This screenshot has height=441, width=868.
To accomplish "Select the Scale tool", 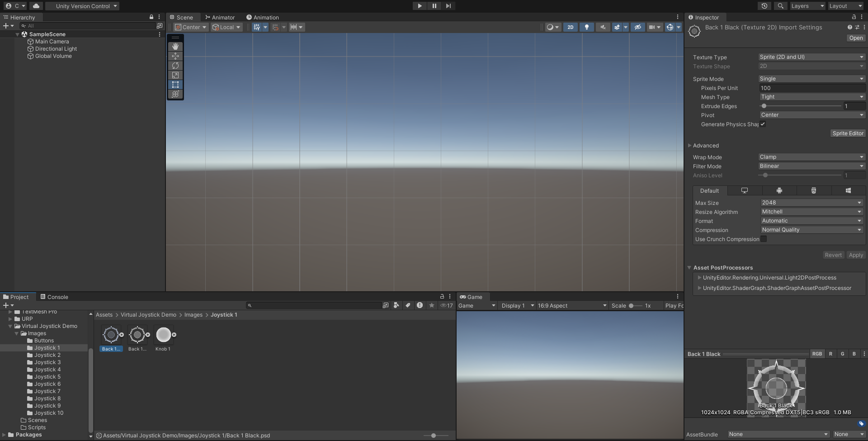I will pos(175,75).
